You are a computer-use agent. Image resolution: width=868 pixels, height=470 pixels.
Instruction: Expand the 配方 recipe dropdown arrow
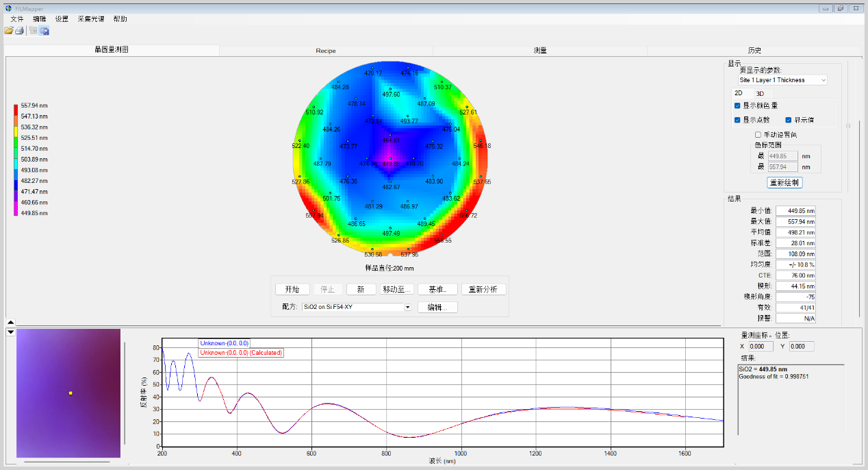click(407, 308)
